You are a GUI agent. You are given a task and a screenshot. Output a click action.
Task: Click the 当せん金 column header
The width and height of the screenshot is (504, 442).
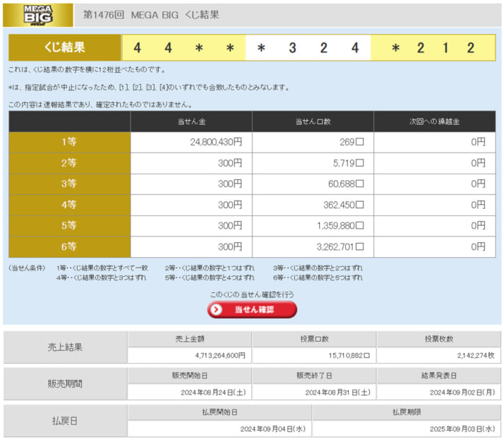pos(191,121)
